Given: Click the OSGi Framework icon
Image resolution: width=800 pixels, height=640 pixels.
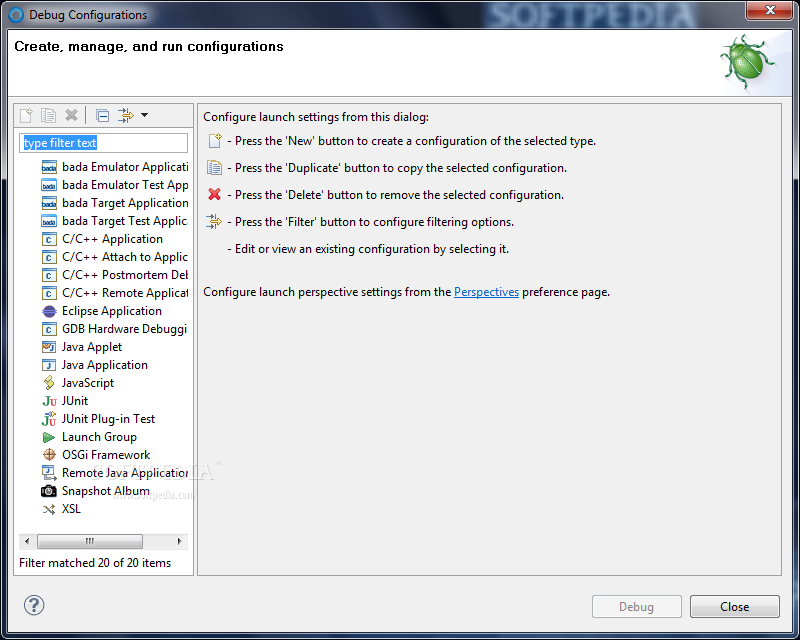Looking at the screenshot, I should click(49, 455).
